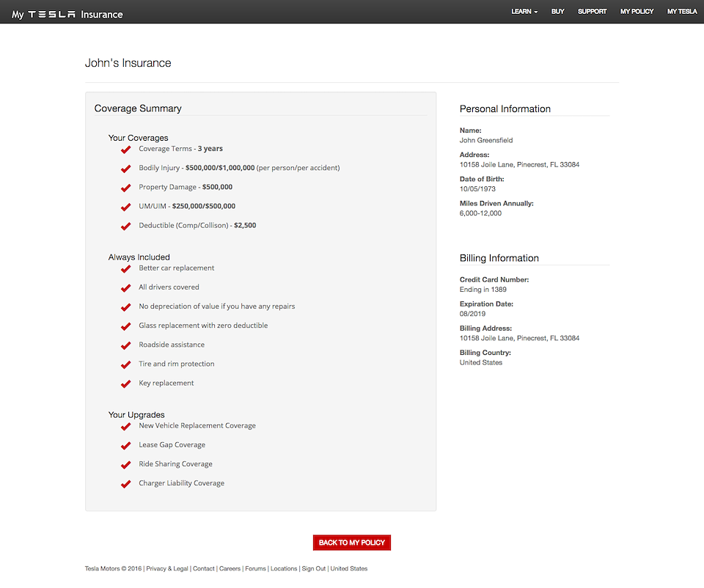The image size is (704, 588).
Task: Go to the BUY page
Action: point(557,12)
